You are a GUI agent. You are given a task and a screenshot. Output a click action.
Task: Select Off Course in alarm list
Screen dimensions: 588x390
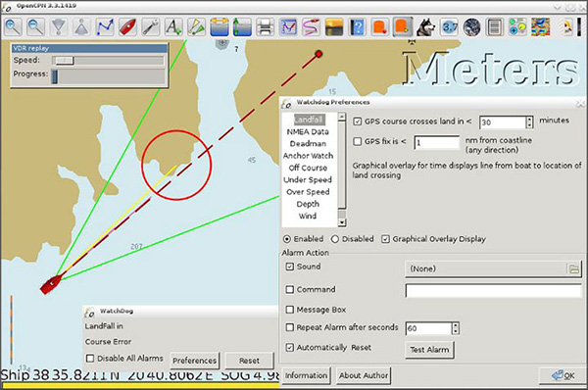308,168
